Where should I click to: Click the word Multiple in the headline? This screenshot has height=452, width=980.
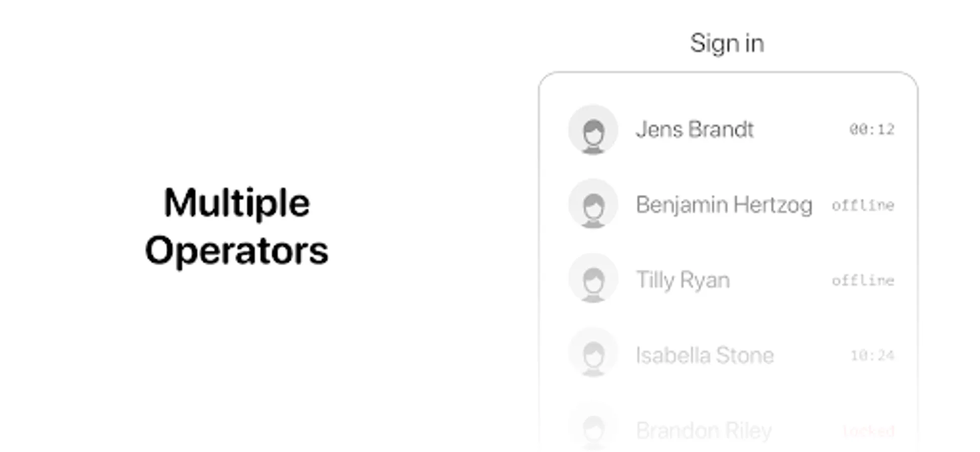(x=236, y=203)
